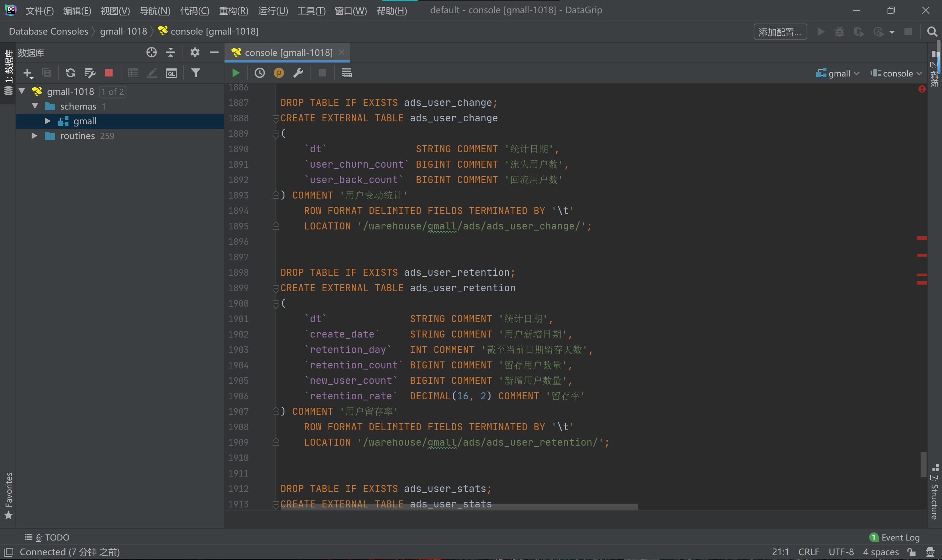Toggle the in-editor results icon in the console toolbar
Image resolution: width=942 pixels, height=560 pixels.
tap(347, 73)
